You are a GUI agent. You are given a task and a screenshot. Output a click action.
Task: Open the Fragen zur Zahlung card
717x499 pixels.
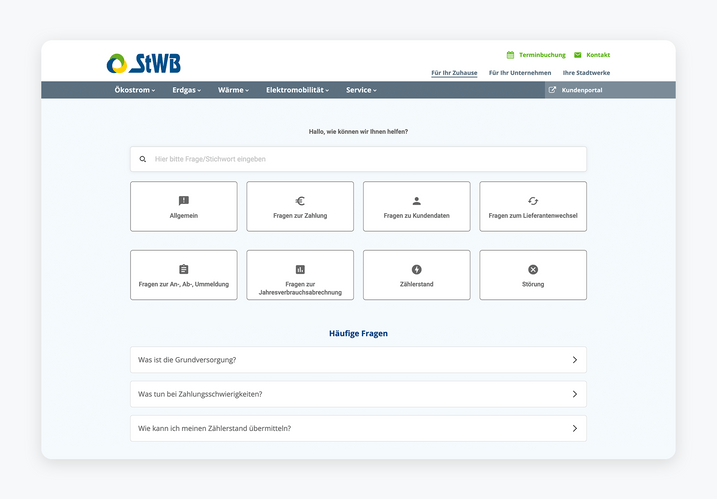[300, 206]
